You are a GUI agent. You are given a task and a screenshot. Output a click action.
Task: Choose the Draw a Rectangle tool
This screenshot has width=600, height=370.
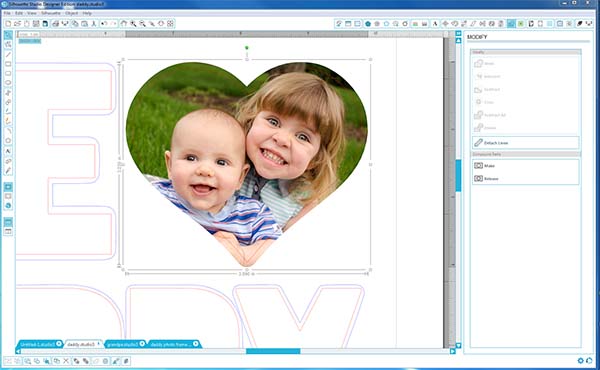point(8,64)
